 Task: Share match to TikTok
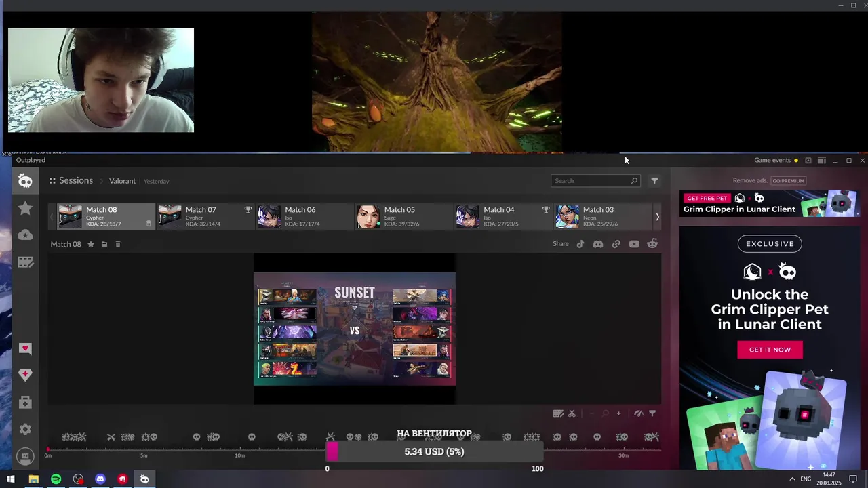tap(580, 244)
